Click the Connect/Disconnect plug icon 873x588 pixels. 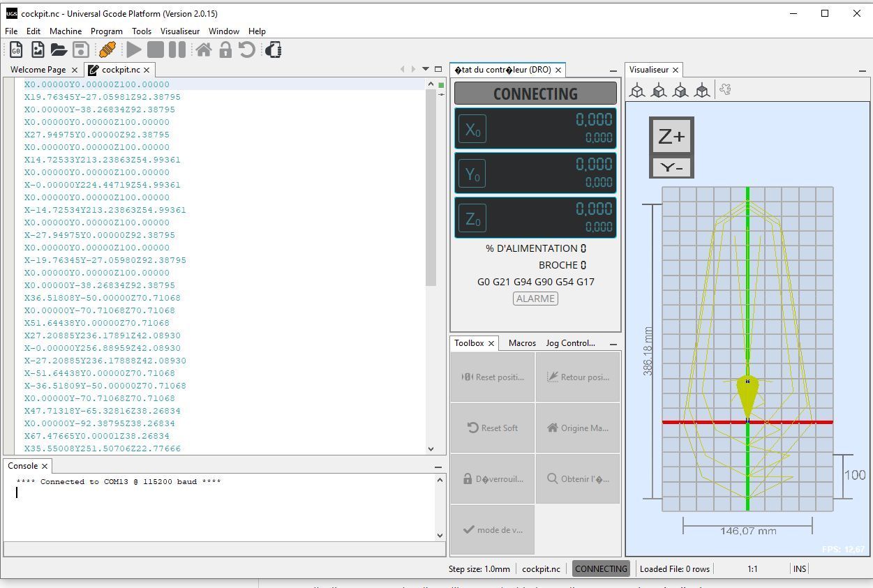[x=107, y=50]
